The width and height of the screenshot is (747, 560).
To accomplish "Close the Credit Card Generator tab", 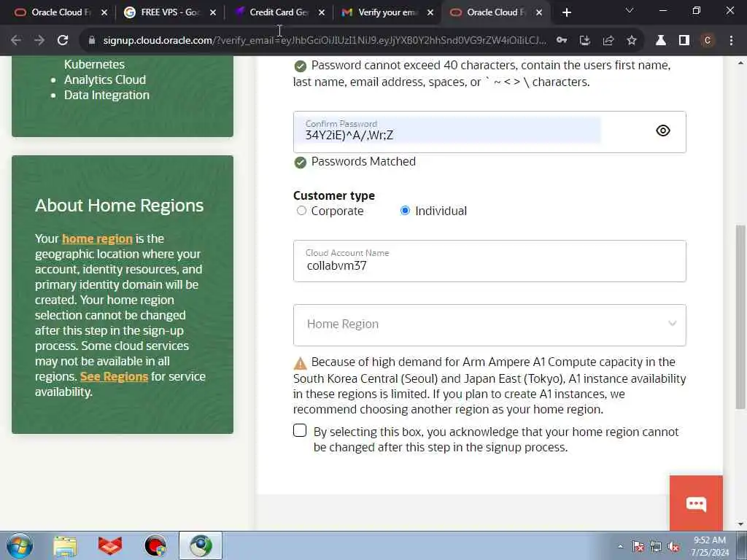I will [x=322, y=12].
